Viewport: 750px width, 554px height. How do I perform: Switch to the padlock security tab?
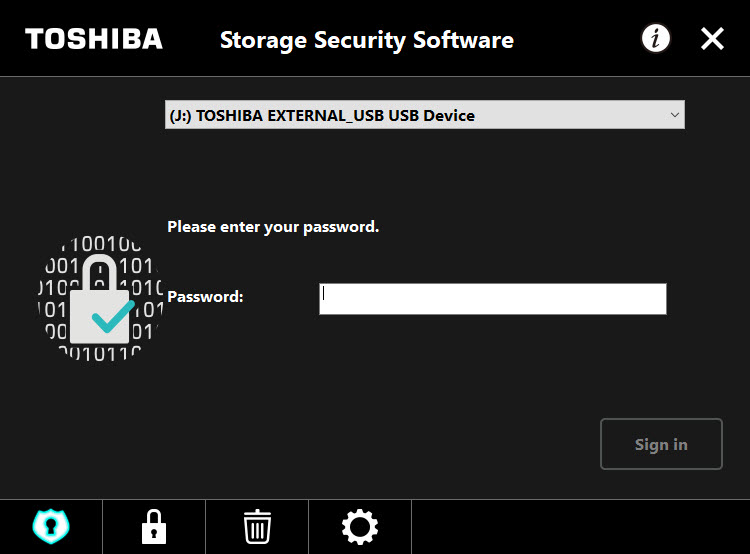coord(154,527)
